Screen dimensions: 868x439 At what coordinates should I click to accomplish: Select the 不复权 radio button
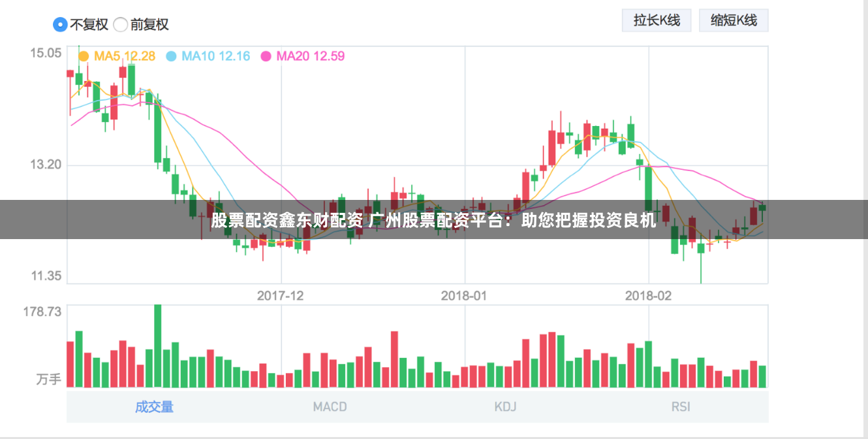coord(60,25)
